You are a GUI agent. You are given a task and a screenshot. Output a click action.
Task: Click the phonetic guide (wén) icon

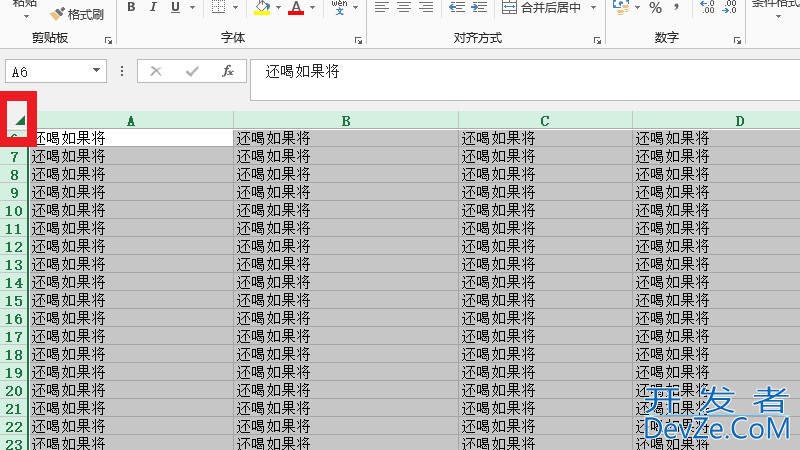(339, 7)
